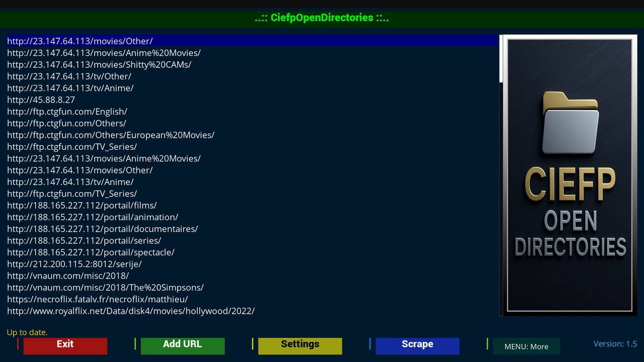The height and width of the screenshot is (362, 644).
Task: Choose the royalflix.net hollywood/2022/ entry
Action: pos(252,311)
